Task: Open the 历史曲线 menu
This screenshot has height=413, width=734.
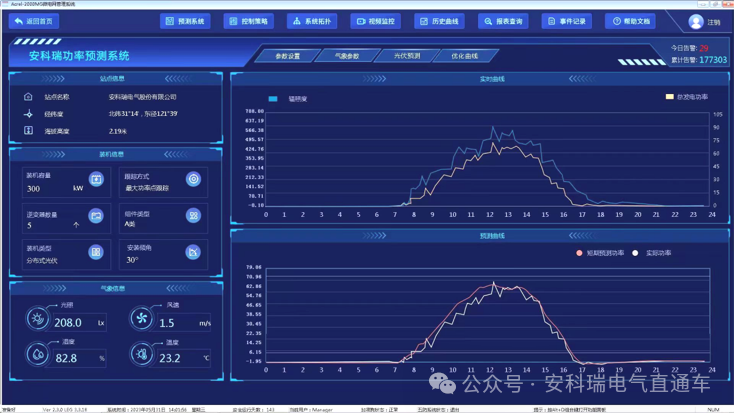Action: [439, 21]
